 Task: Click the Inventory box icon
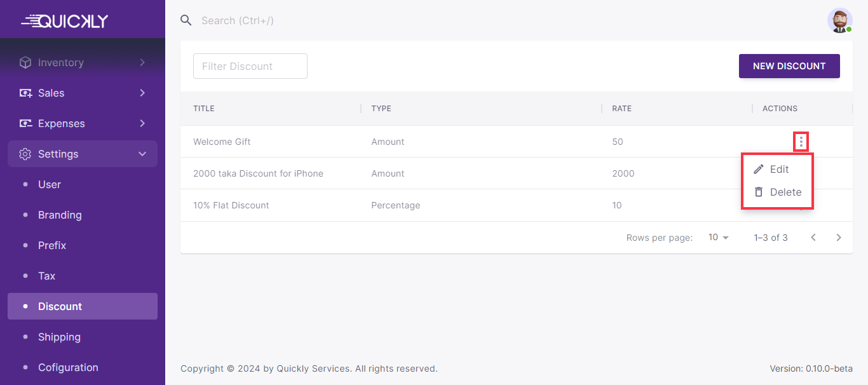[x=25, y=62]
